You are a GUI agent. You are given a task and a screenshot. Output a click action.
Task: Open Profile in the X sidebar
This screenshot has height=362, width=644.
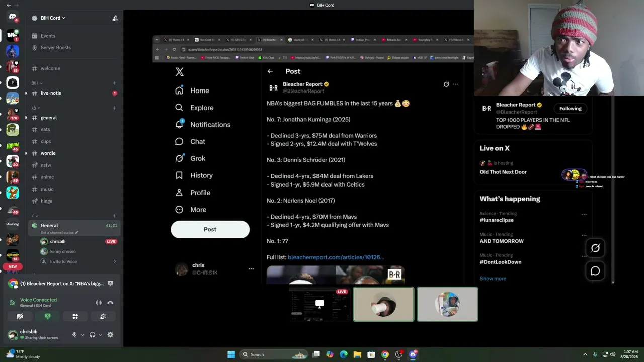click(x=193, y=193)
